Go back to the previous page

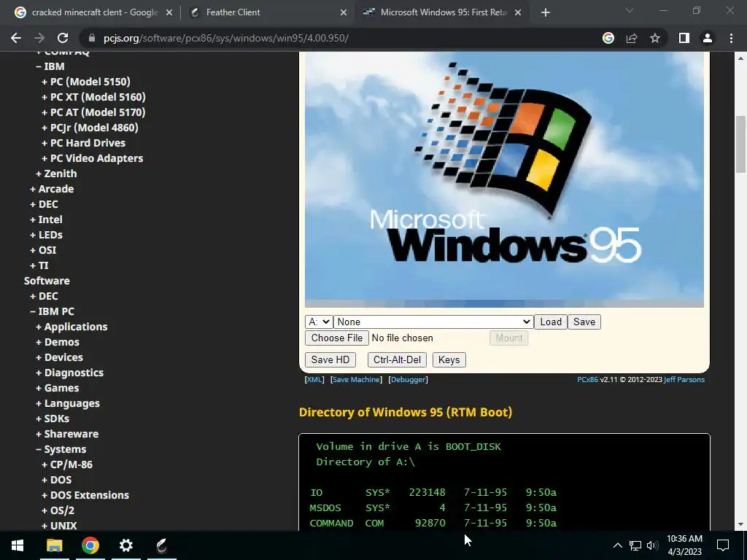tap(16, 38)
